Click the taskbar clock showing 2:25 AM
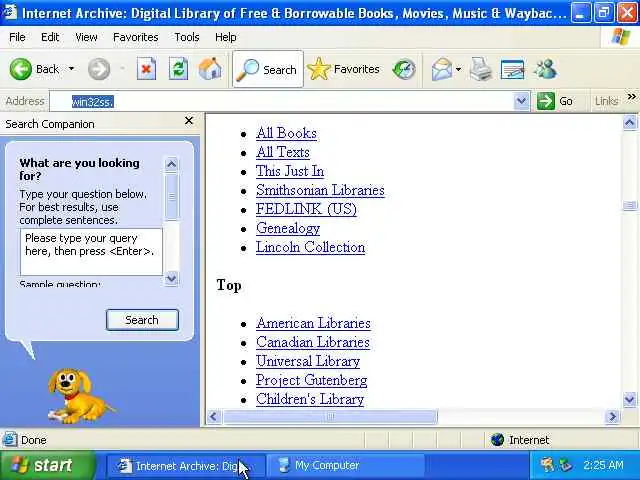The image size is (640, 480). [603, 465]
